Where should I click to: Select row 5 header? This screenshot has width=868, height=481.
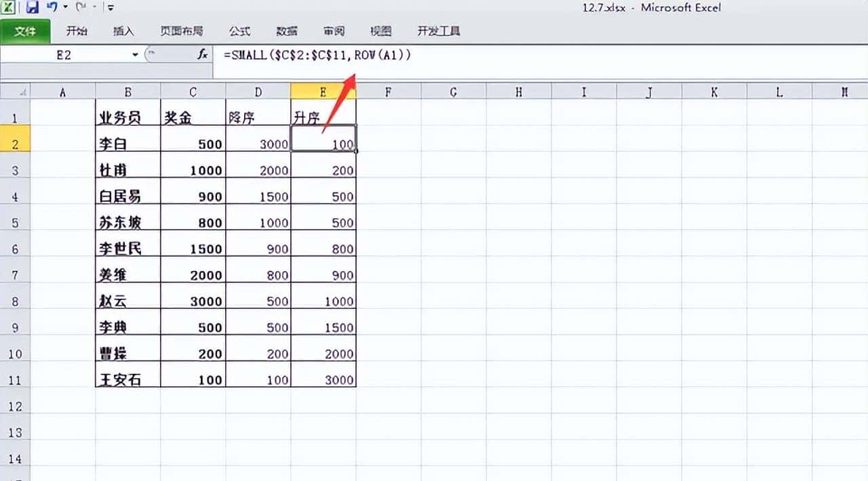pyautogui.click(x=15, y=222)
